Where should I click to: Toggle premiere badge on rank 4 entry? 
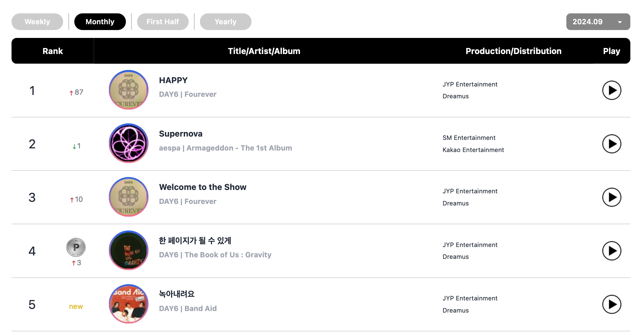[76, 247]
